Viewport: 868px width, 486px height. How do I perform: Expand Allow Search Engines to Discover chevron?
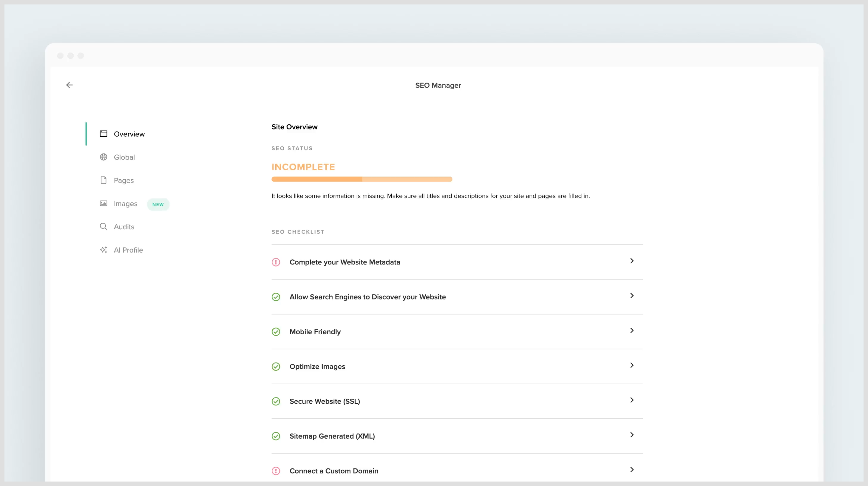(632, 296)
